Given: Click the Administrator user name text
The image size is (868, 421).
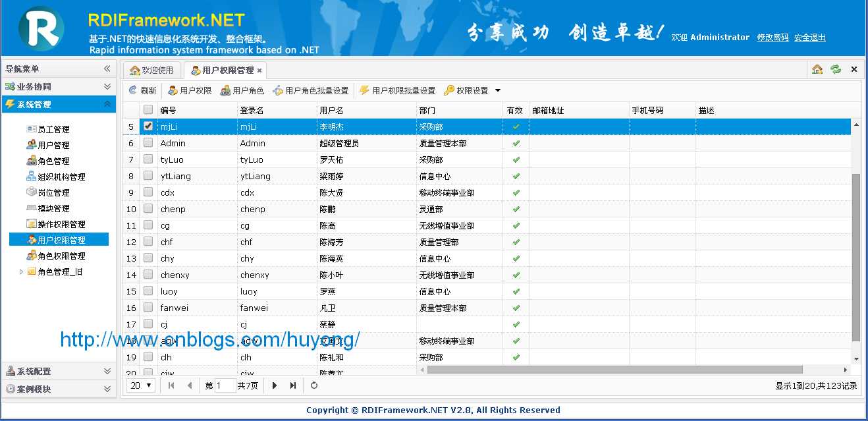Looking at the screenshot, I should (x=720, y=38).
